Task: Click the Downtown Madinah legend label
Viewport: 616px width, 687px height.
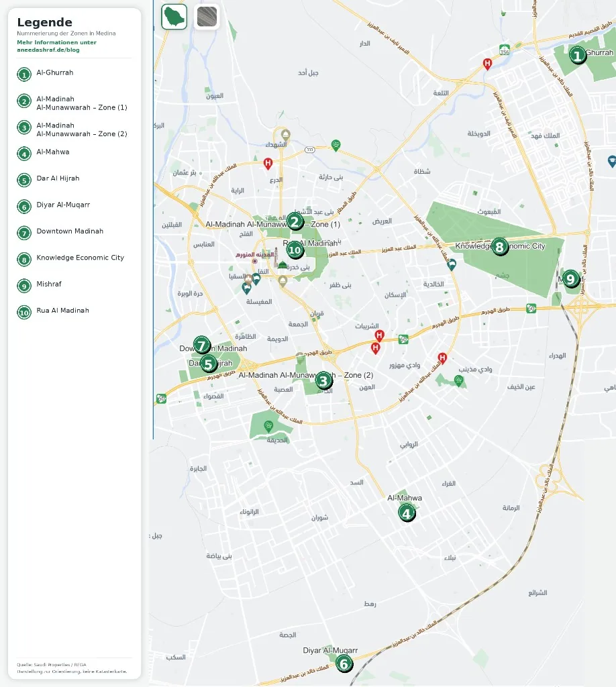Action: (x=70, y=231)
